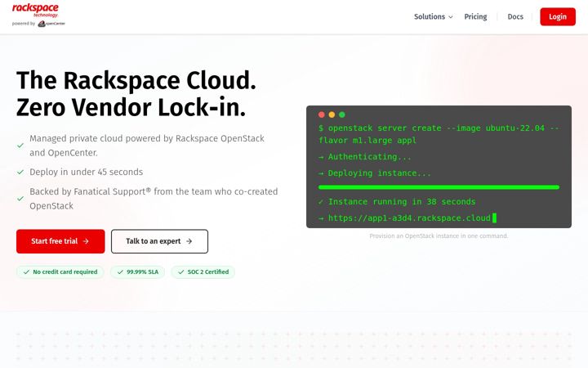Click the Rackspace Technology logo
The height and width of the screenshot is (368, 588).
coord(35,10)
